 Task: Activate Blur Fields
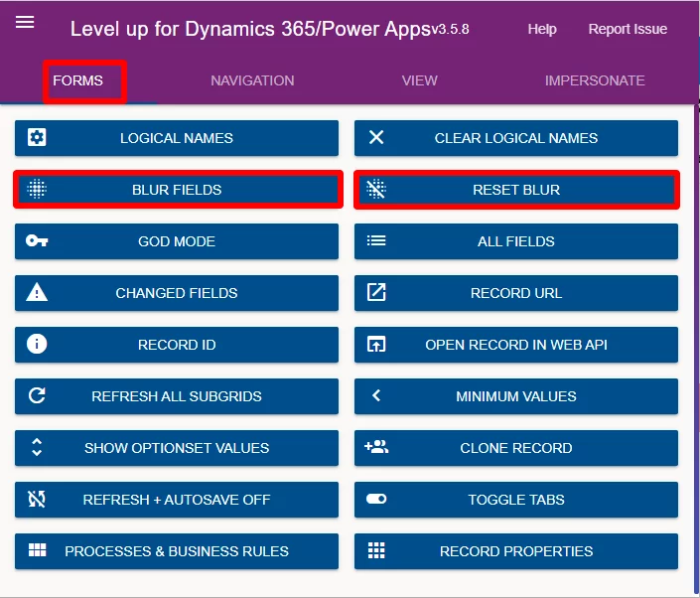pyautogui.click(x=177, y=190)
